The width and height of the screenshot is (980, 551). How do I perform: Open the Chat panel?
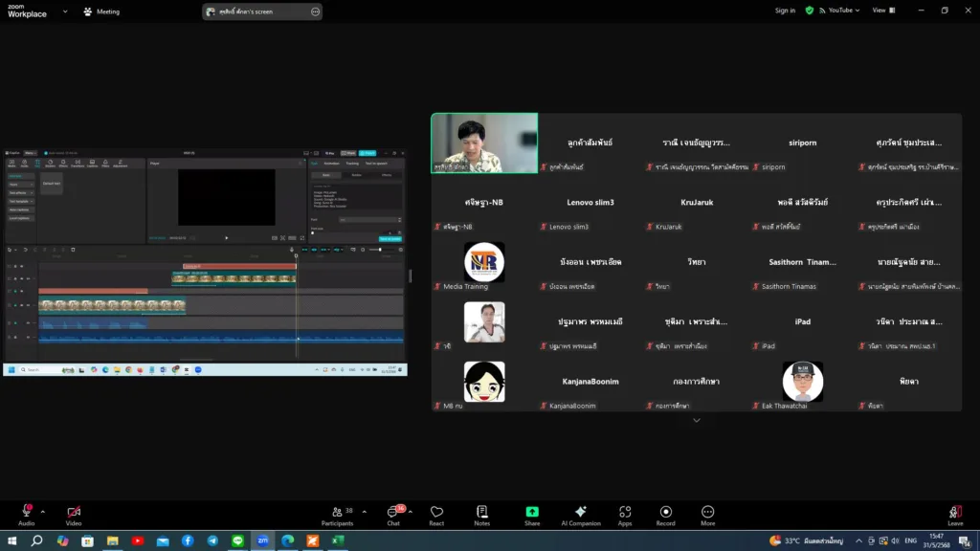point(393,515)
